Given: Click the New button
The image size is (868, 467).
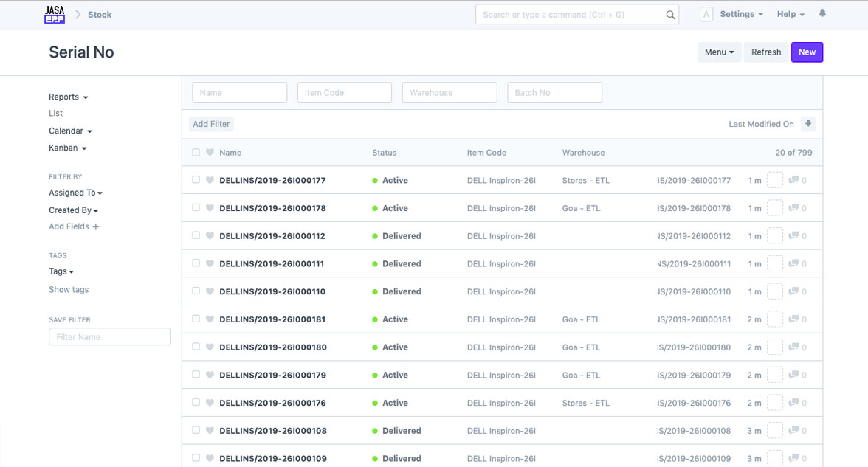Looking at the screenshot, I should [807, 52].
